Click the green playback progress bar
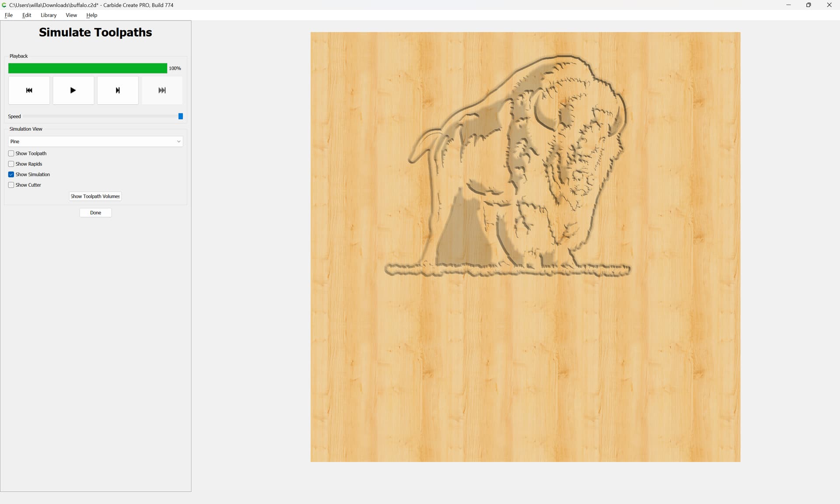This screenshot has height=504, width=840. [87, 68]
